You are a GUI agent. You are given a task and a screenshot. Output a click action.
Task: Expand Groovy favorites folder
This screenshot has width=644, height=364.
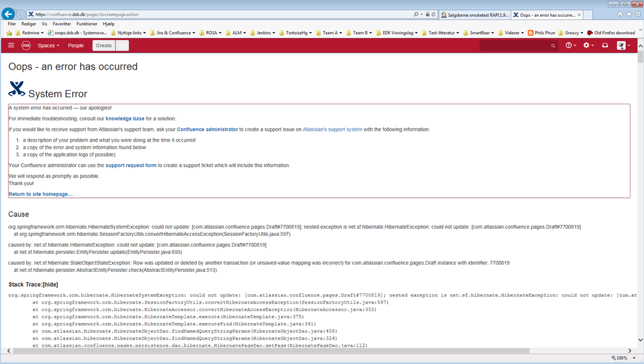pos(571,33)
